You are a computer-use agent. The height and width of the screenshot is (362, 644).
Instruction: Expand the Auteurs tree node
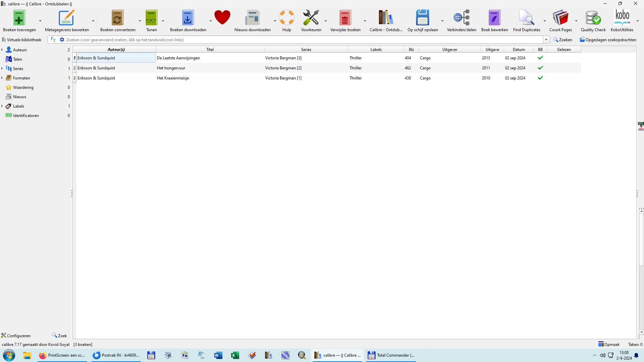click(x=2, y=50)
